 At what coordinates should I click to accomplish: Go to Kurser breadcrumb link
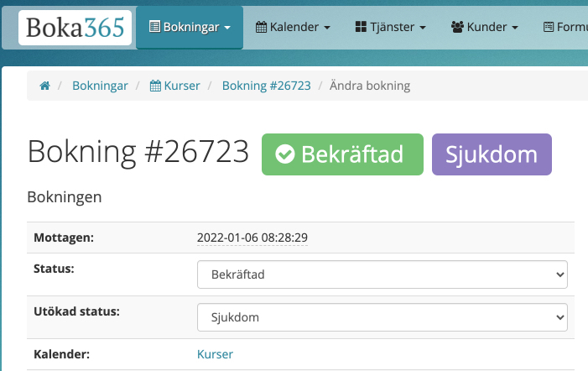174,86
